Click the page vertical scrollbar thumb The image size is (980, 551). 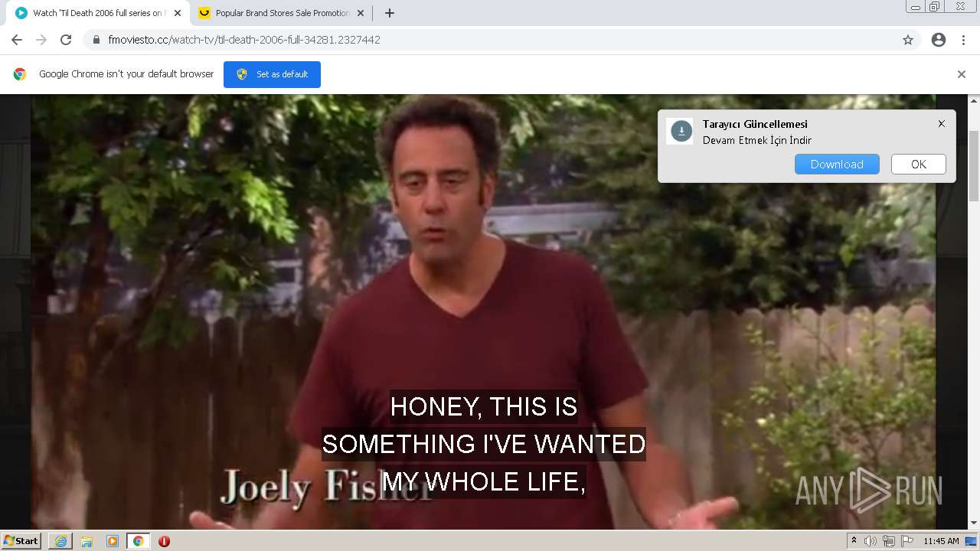pos(974,166)
